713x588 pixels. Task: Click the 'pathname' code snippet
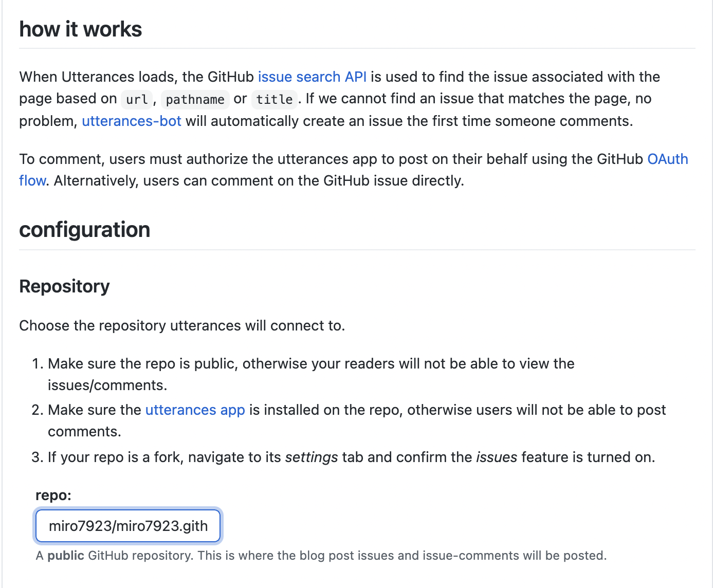195,99
